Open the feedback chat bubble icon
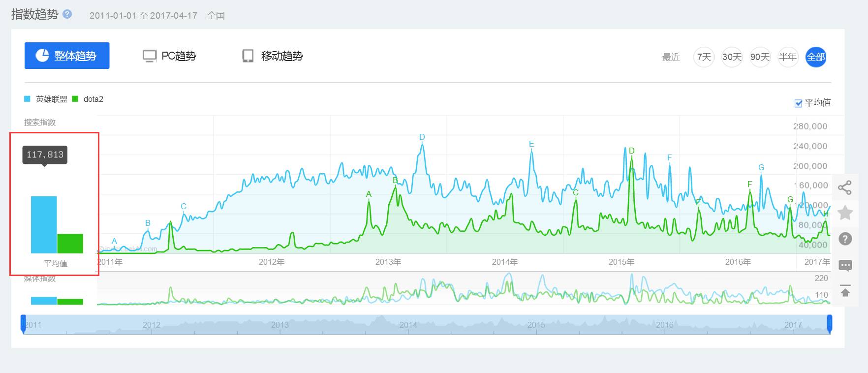 pos(845,266)
